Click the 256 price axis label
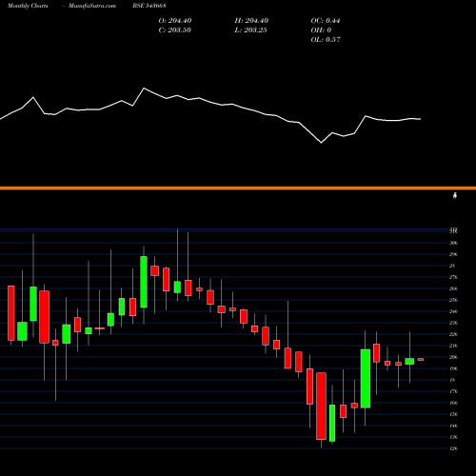Viewport: 476px width, 476px height. point(453,300)
